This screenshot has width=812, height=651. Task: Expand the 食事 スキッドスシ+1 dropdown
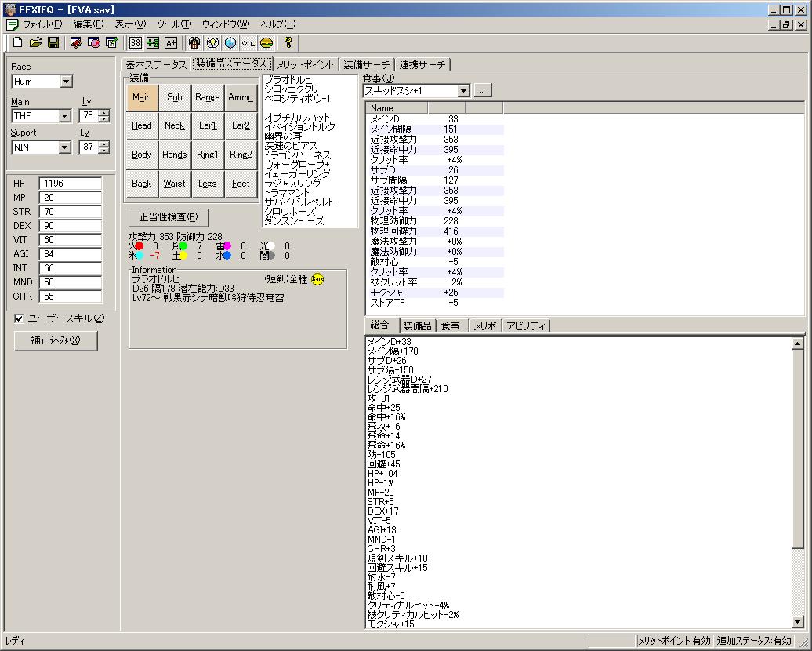(x=463, y=91)
